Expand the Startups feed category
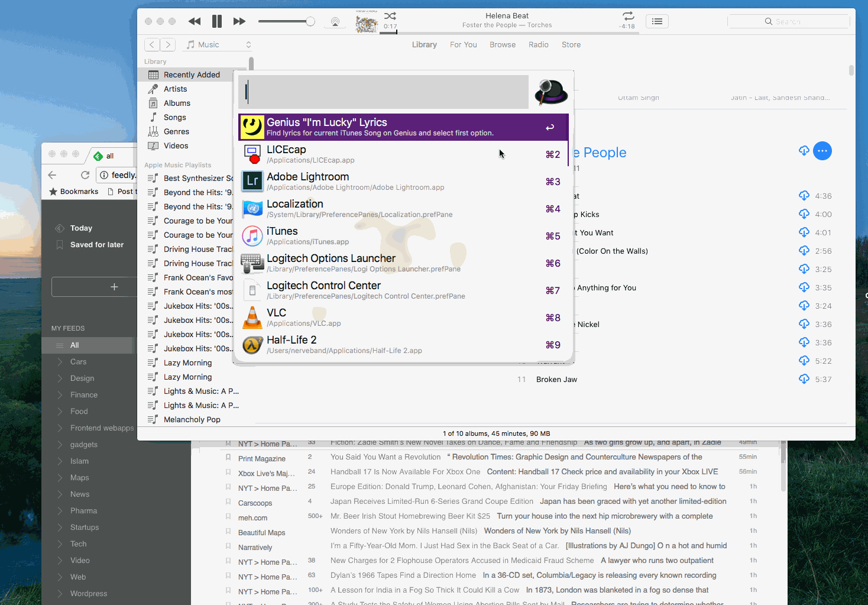 [60, 528]
